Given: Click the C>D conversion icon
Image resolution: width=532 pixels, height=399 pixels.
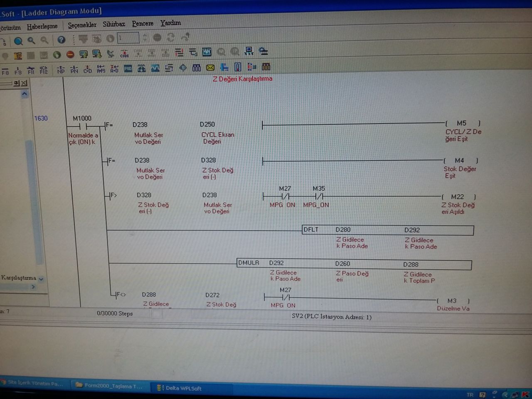Looking at the screenshot, I should pyautogui.click(x=87, y=69).
